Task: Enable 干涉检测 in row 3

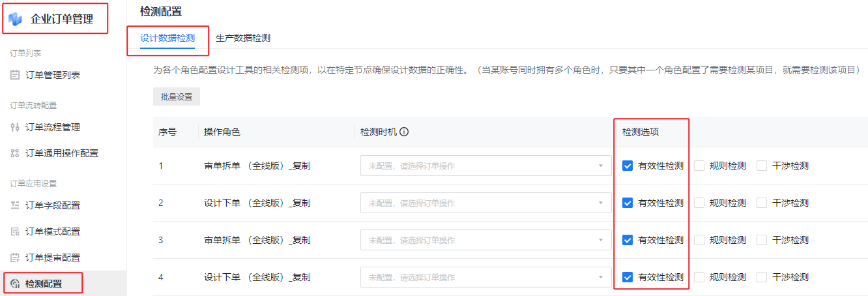Action: click(762, 240)
